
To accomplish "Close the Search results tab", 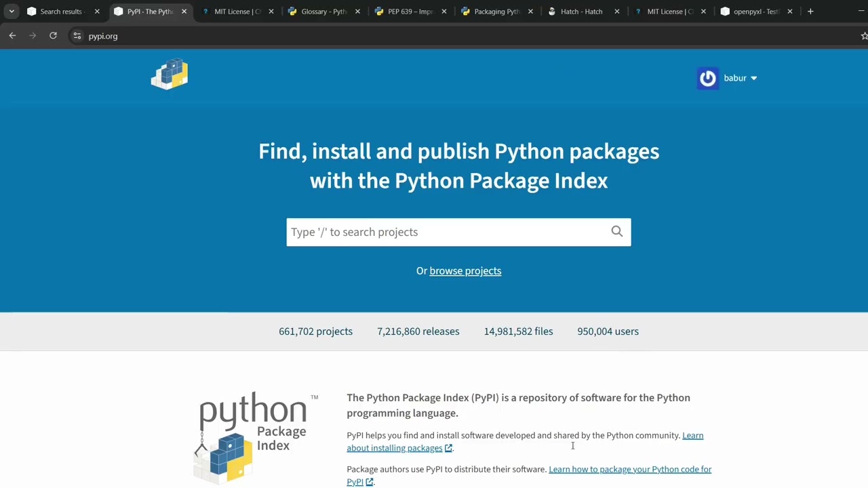I will [x=97, y=12].
